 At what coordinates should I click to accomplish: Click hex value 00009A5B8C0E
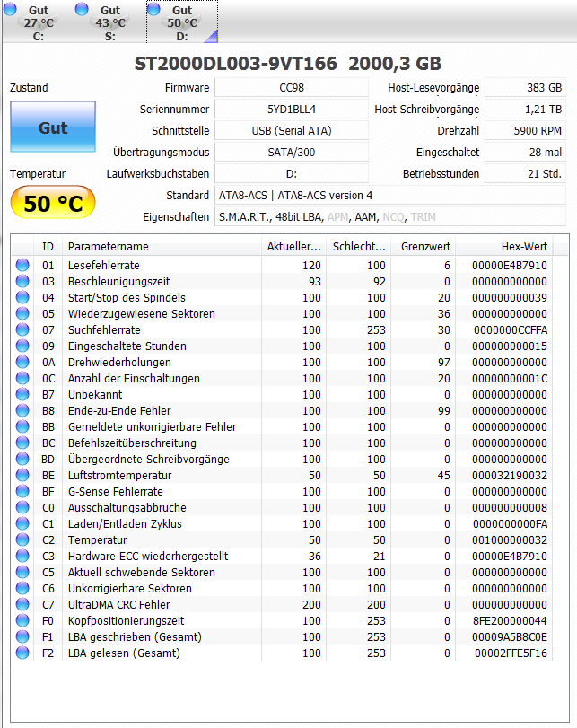pos(510,637)
